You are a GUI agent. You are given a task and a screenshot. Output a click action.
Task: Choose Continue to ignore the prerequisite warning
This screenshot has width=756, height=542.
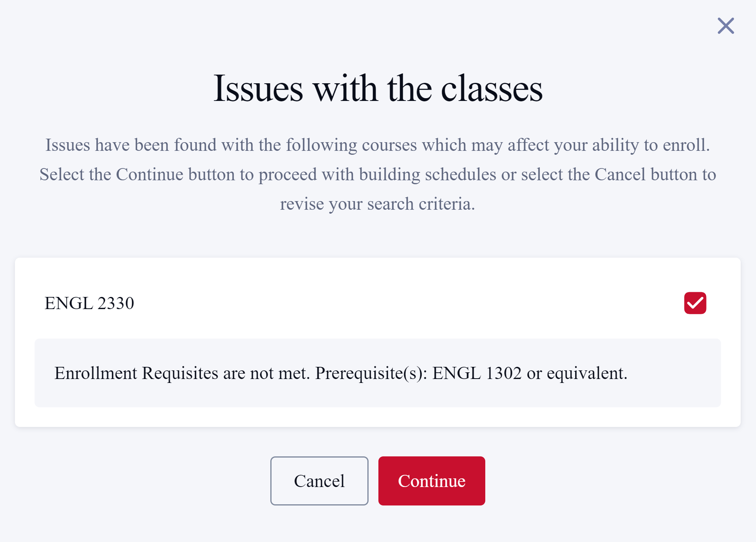coord(431,481)
